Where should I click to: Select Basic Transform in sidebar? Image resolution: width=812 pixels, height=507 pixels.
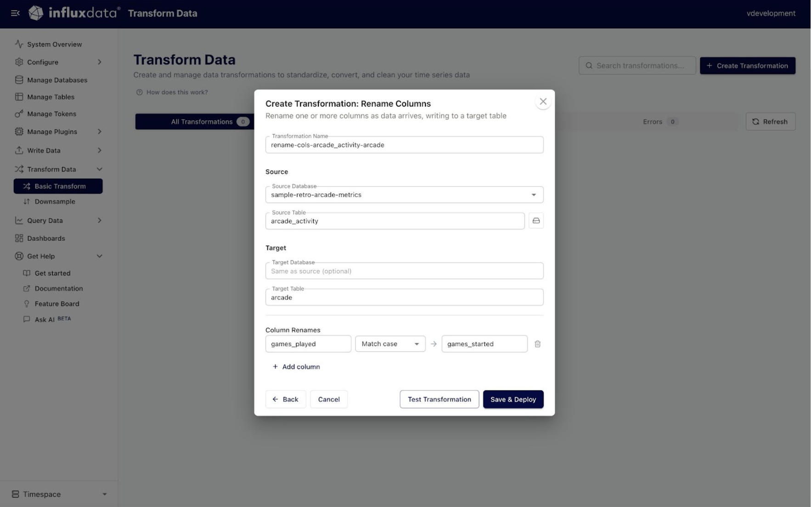click(x=58, y=186)
